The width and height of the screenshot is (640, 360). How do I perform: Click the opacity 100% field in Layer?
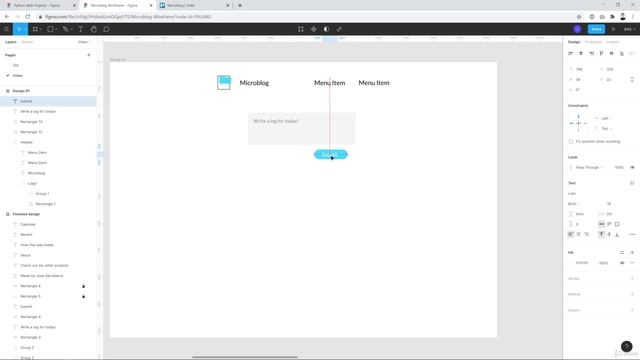point(619,167)
